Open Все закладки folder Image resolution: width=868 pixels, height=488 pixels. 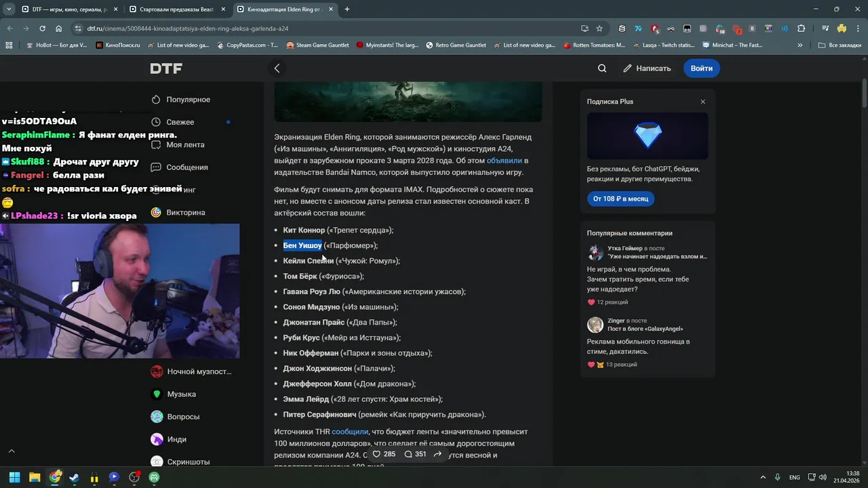coord(840,45)
